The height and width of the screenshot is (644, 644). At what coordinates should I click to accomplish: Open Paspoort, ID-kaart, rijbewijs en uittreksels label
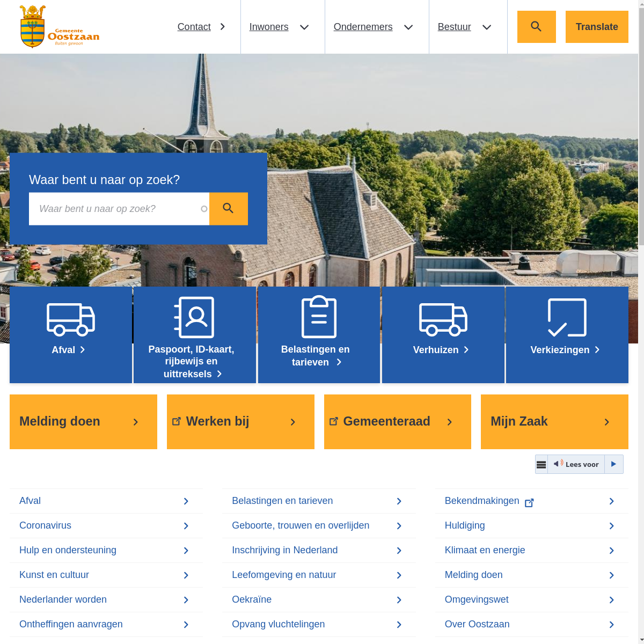point(191,362)
